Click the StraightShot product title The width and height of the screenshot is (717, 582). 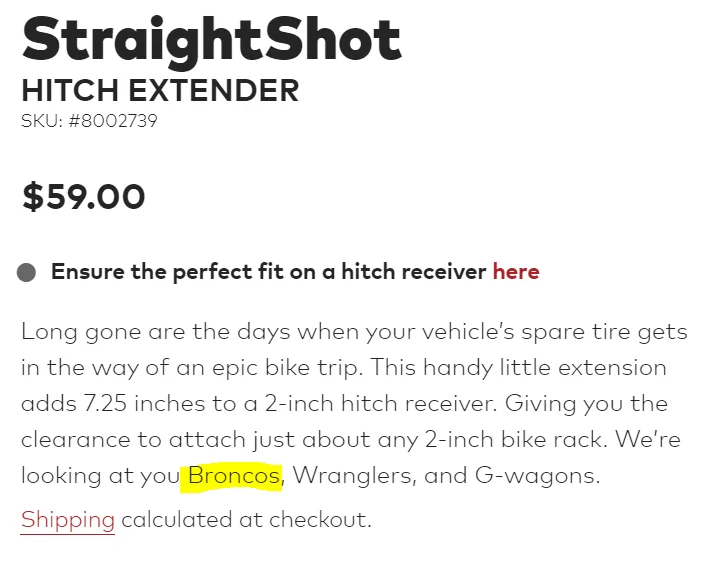[211, 40]
